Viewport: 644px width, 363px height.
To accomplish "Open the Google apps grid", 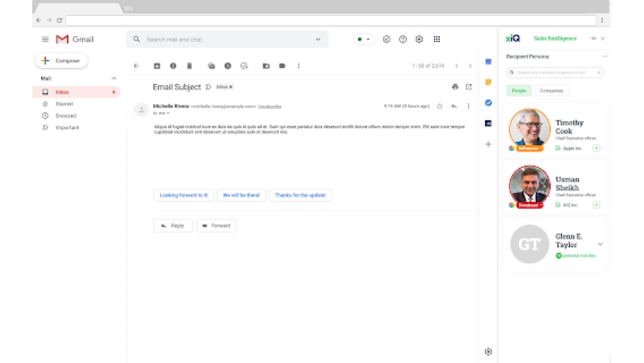I will (437, 39).
